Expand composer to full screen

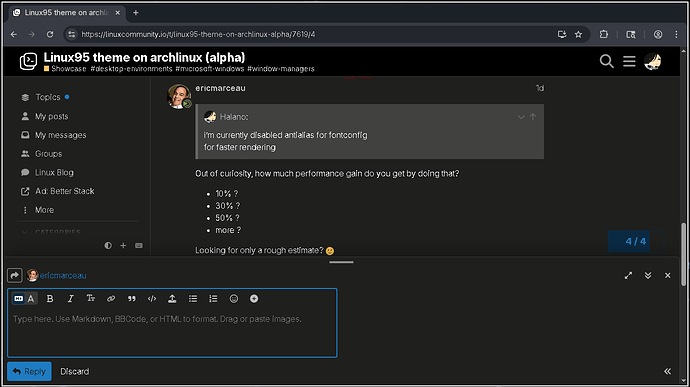click(x=628, y=276)
